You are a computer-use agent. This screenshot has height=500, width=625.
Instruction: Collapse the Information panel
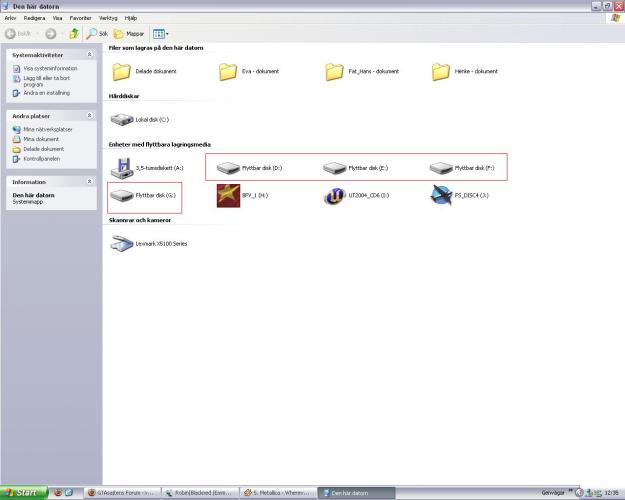(90, 182)
